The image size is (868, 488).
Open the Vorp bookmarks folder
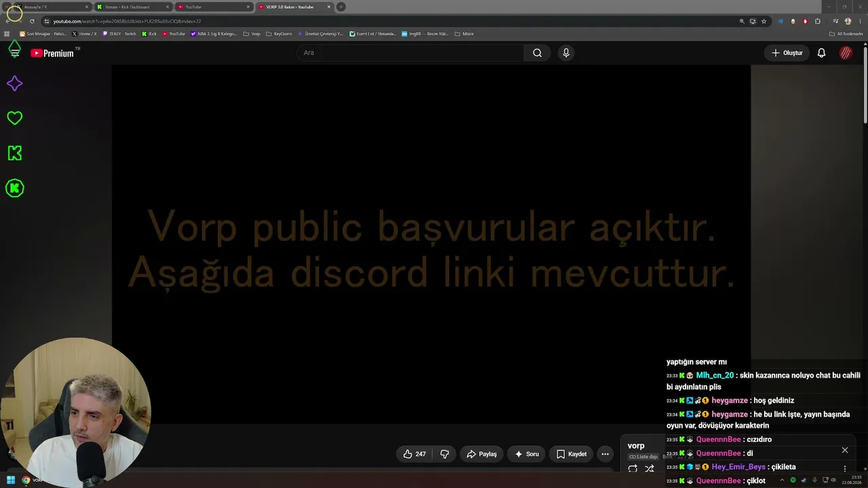[x=252, y=34]
